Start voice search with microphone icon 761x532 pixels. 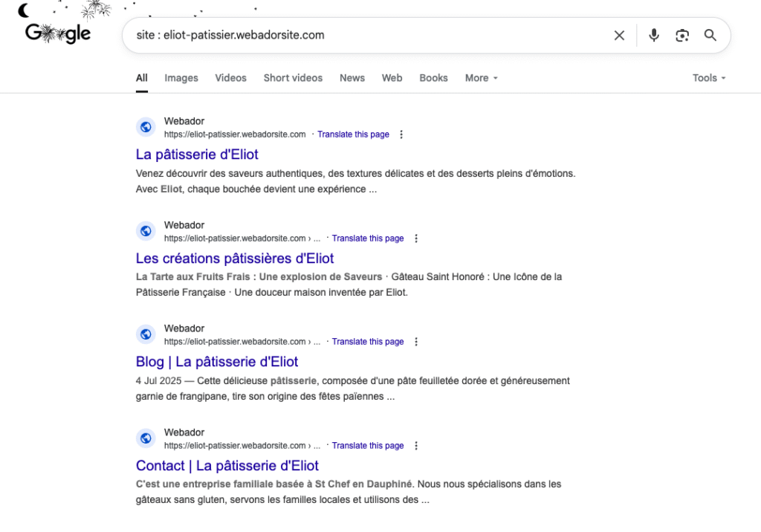coord(654,36)
